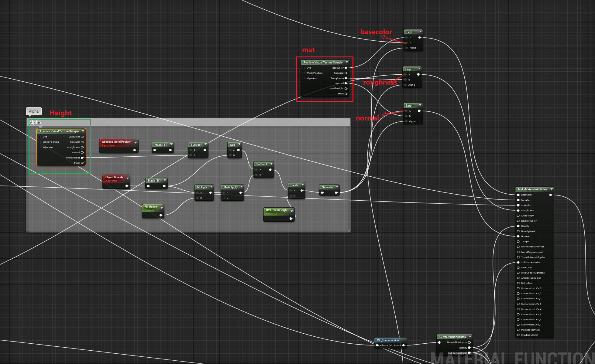595x364 pixels.
Task: Click the Opacity output pin on GetMaterialAttributes
Action: (x=470, y=347)
